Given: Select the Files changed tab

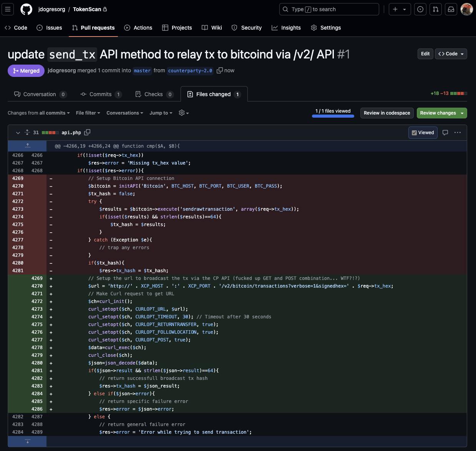Looking at the screenshot, I should [214, 94].
